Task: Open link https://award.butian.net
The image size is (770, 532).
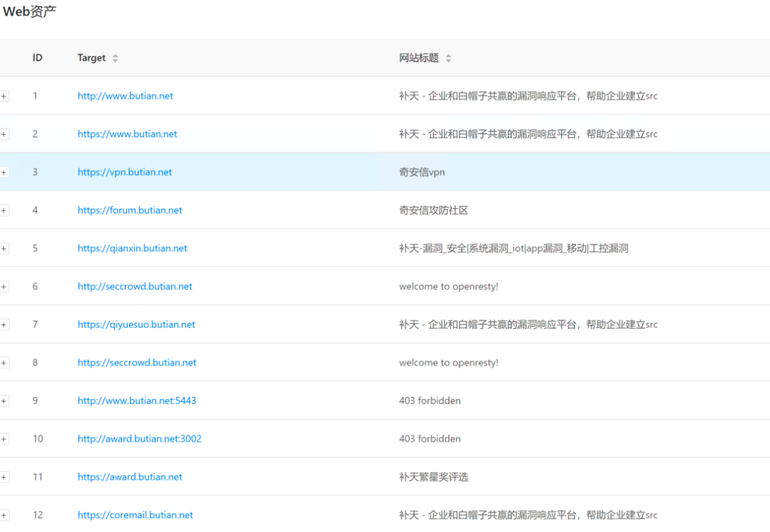Action: pyautogui.click(x=130, y=476)
